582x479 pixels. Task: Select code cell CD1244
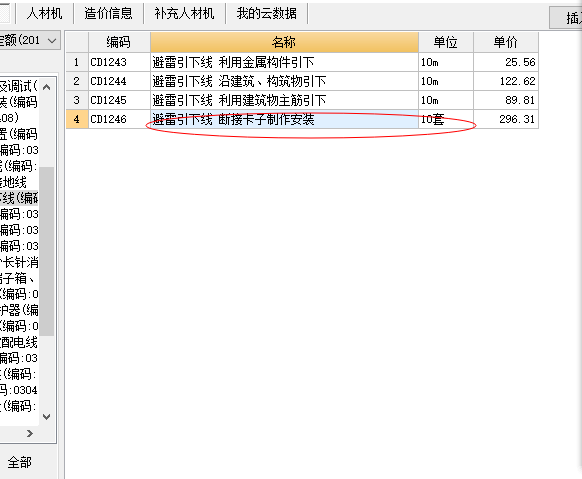click(x=119, y=81)
